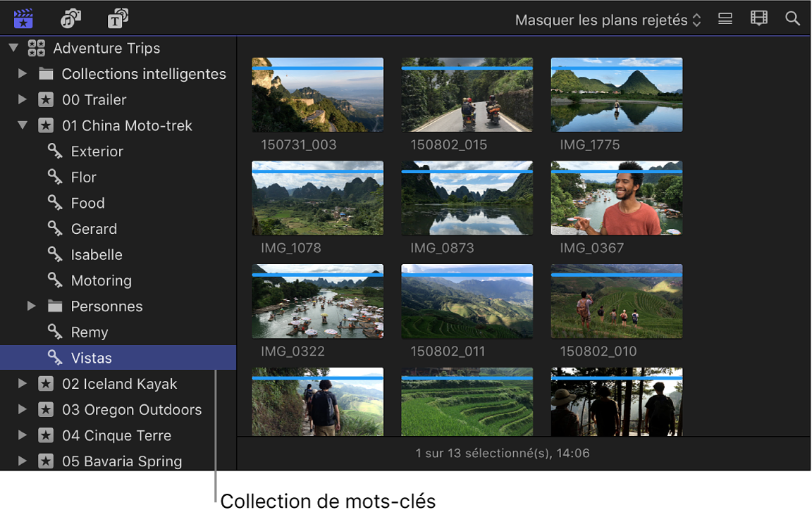The width and height of the screenshot is (812, 517).
Task: Open the Libraries sidebar with the clapboard icon
Action: click(x=23, y=18)
